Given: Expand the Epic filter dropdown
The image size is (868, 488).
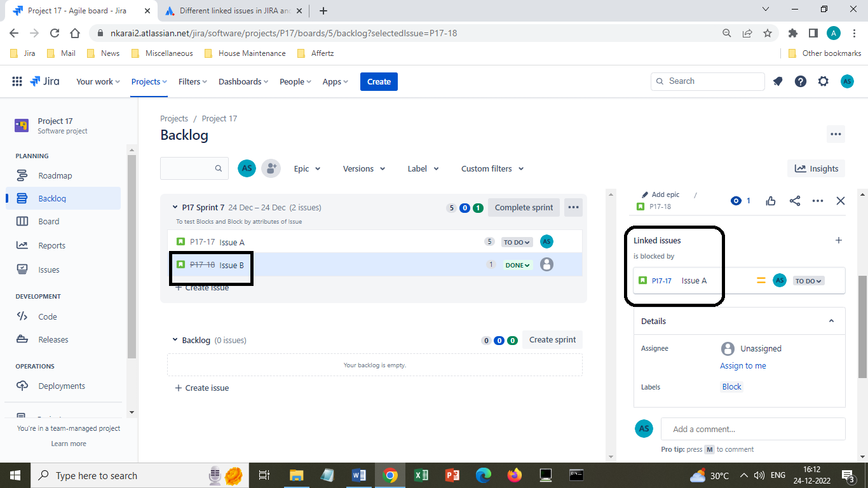Looking at the screenshot, I should point(307,168).
